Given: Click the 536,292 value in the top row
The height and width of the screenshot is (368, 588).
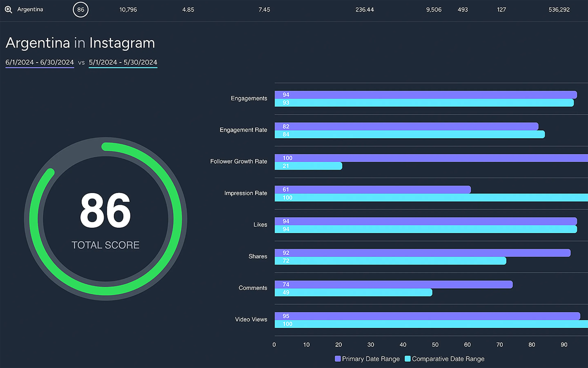Looking at the screenshot, I should pos(559,10).
